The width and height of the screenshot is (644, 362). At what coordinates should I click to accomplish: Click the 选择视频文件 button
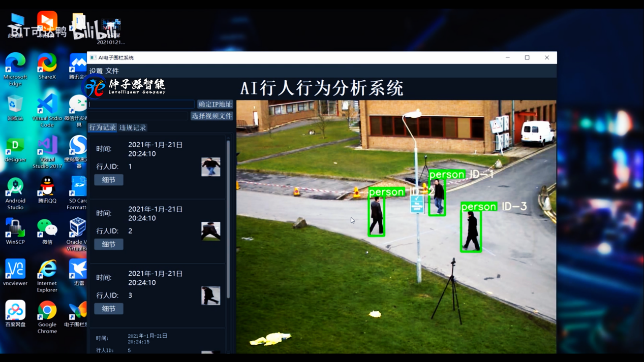coord(211,116)
